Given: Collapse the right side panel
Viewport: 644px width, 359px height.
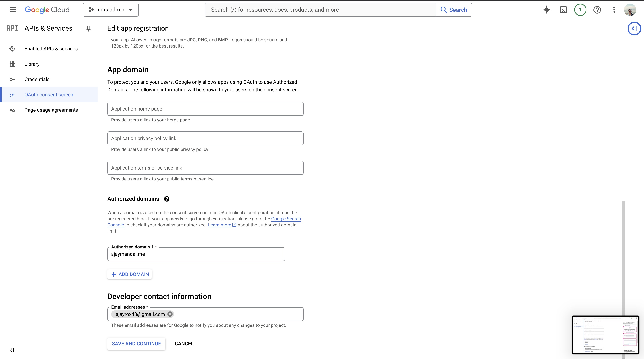Looking at the screenshot, I should tap(634, 28).
